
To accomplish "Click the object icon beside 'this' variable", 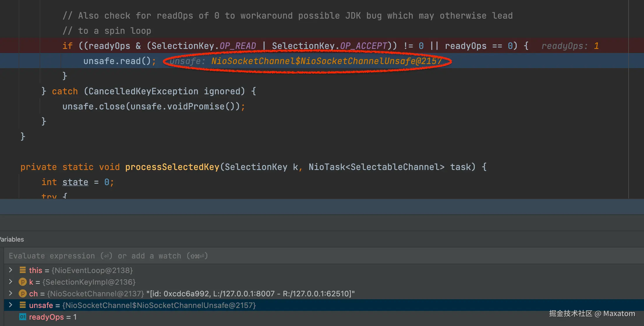I will [22, 270].
